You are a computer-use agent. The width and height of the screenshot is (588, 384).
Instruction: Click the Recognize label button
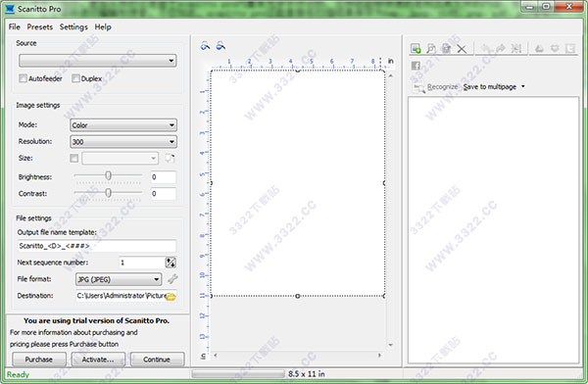[443, 86]
